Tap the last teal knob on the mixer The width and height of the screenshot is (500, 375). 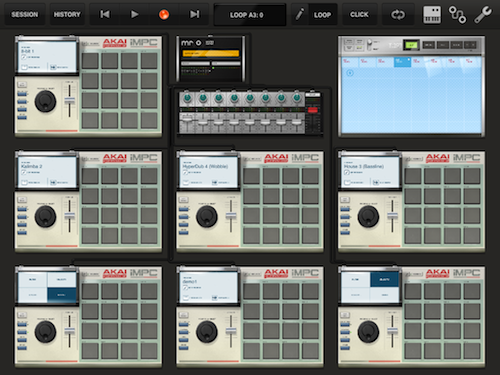tap(297, 98)
